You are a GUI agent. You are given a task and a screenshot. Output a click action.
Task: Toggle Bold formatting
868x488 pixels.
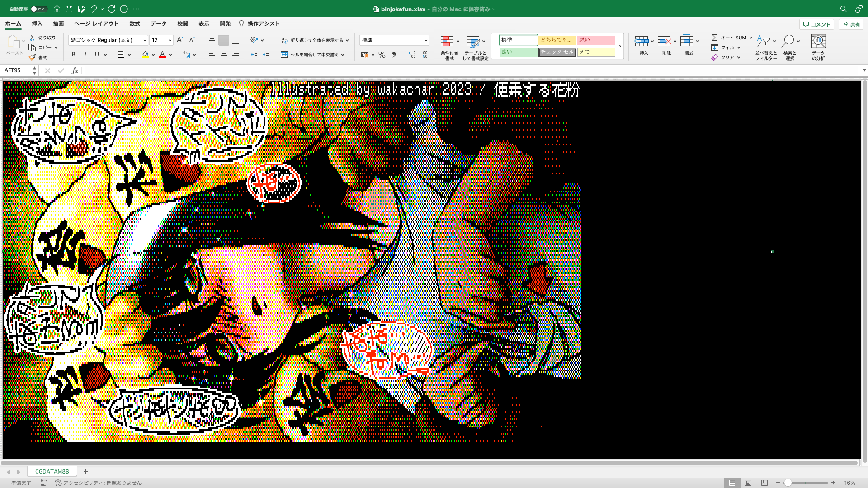pos(74,55)
